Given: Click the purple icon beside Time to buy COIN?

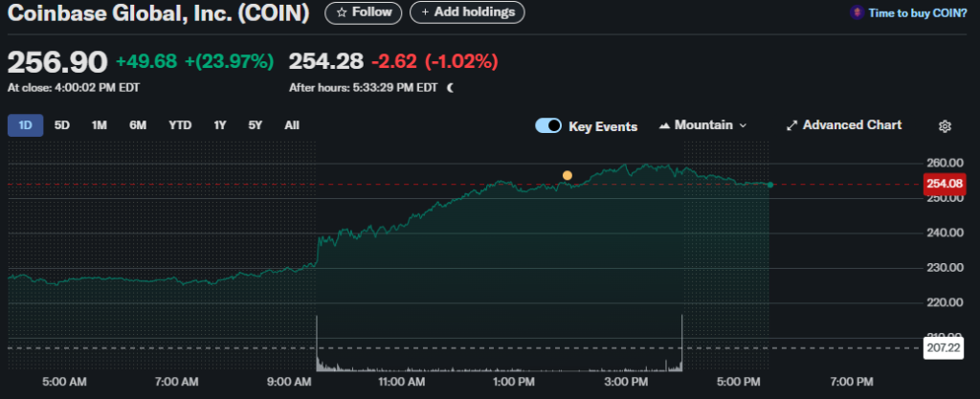Looking at the screenshot, I should point(857,12).
